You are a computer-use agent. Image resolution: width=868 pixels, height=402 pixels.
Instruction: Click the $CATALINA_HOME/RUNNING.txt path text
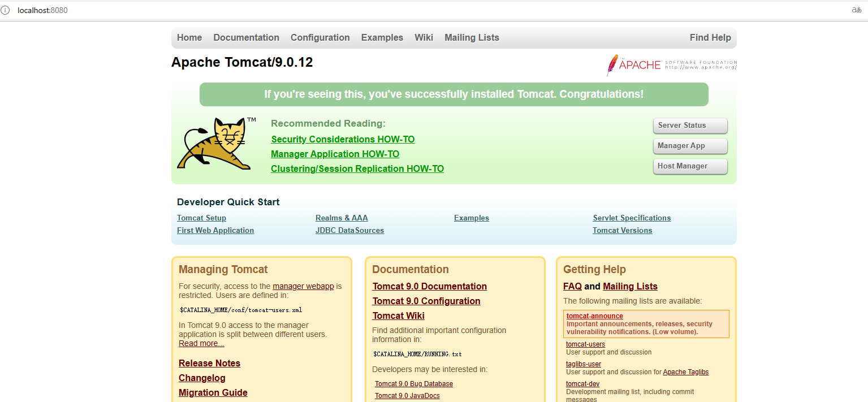(417, 354)
